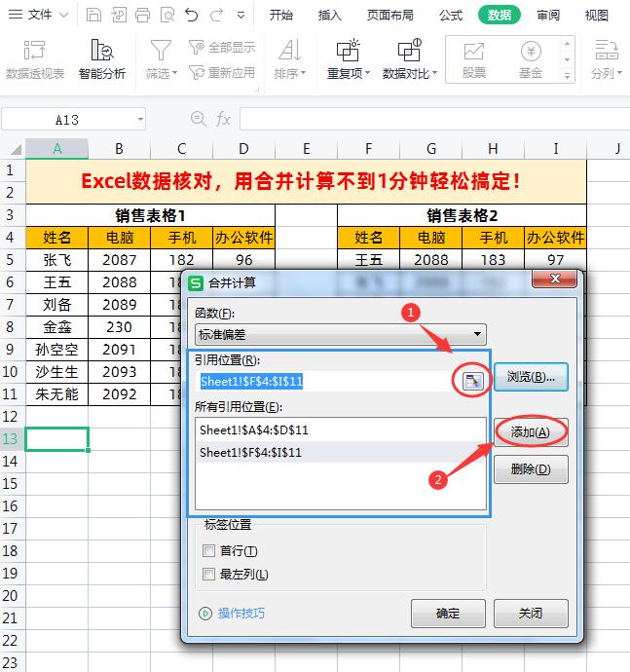Expand the data types gallery arrow

click(567, 76)
